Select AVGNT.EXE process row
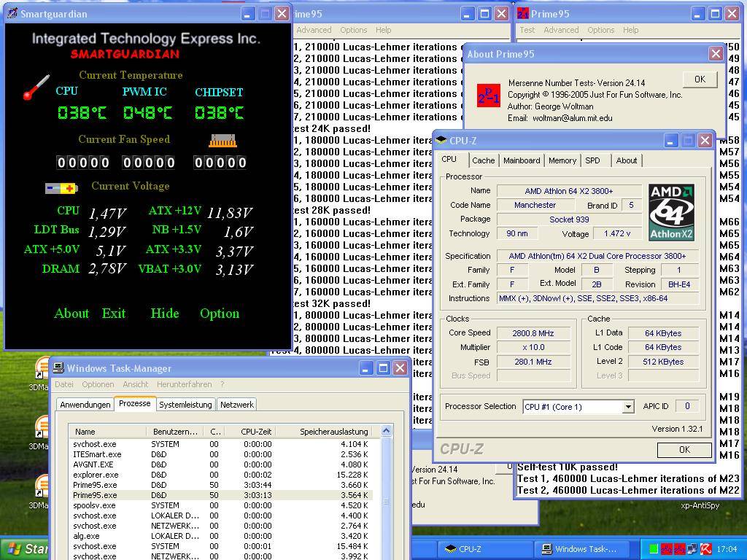 point(220,464)
